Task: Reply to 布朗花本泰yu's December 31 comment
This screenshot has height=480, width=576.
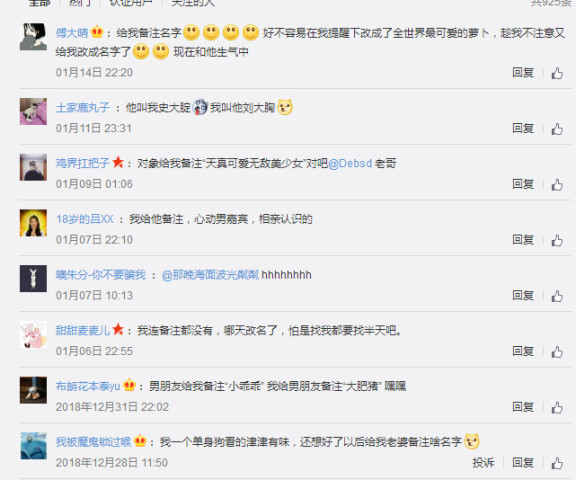Action: coord(523,407)
